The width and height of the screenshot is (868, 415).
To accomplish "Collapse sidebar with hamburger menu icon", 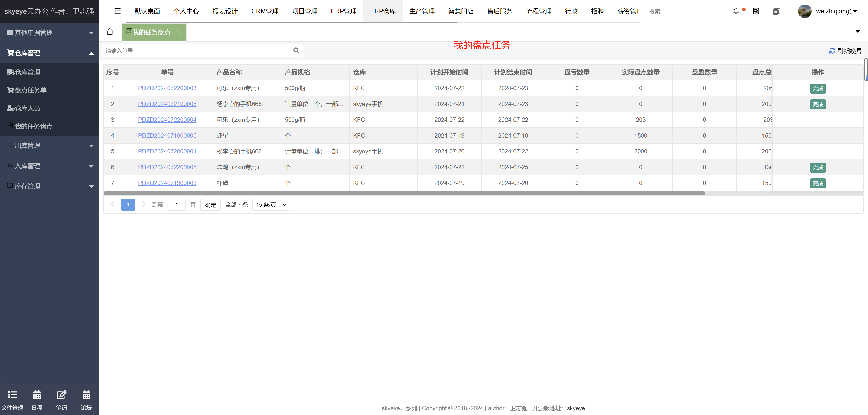I will click(117, 11).
